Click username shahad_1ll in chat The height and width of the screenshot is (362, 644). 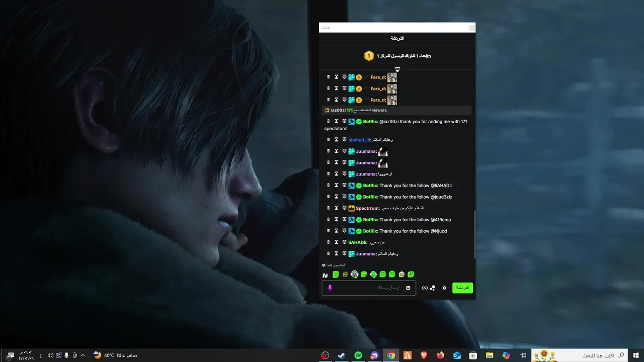point(359,140)
